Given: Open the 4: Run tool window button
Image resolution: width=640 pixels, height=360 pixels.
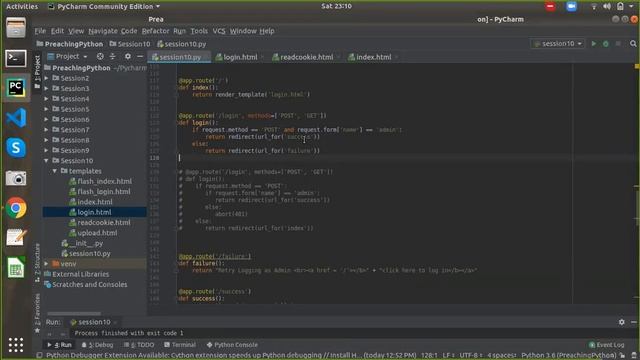Looking at the screenshot, I should coord(60,345).
